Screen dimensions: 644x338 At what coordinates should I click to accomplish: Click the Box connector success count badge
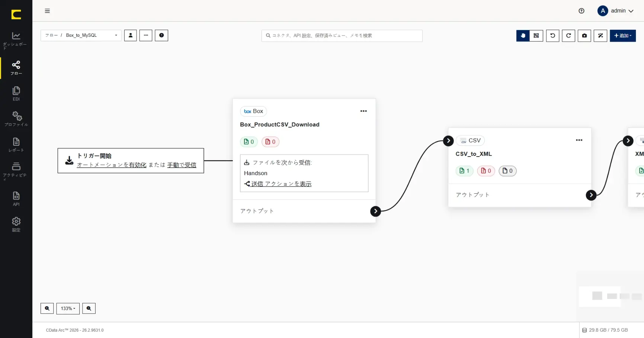(249, 142)
